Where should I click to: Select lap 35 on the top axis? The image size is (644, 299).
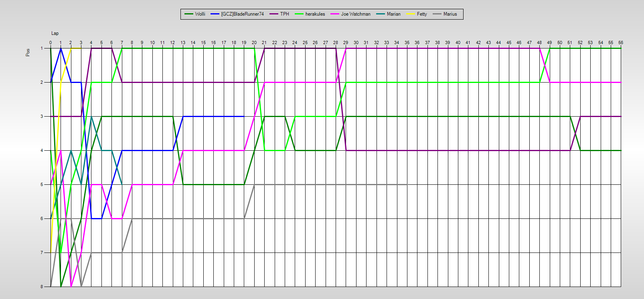407,42
